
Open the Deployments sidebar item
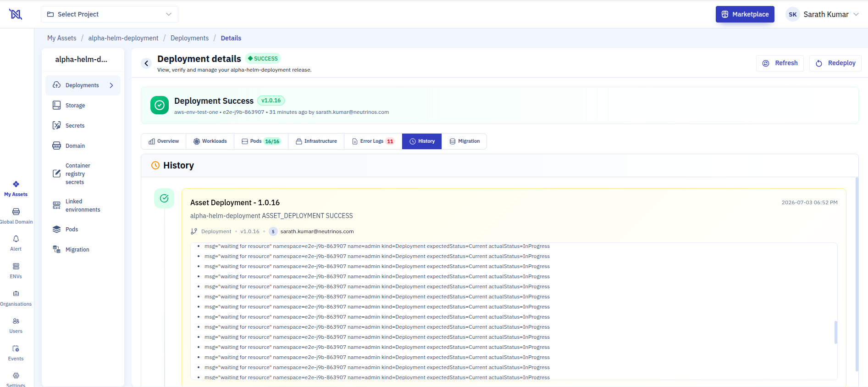[83, 85]
